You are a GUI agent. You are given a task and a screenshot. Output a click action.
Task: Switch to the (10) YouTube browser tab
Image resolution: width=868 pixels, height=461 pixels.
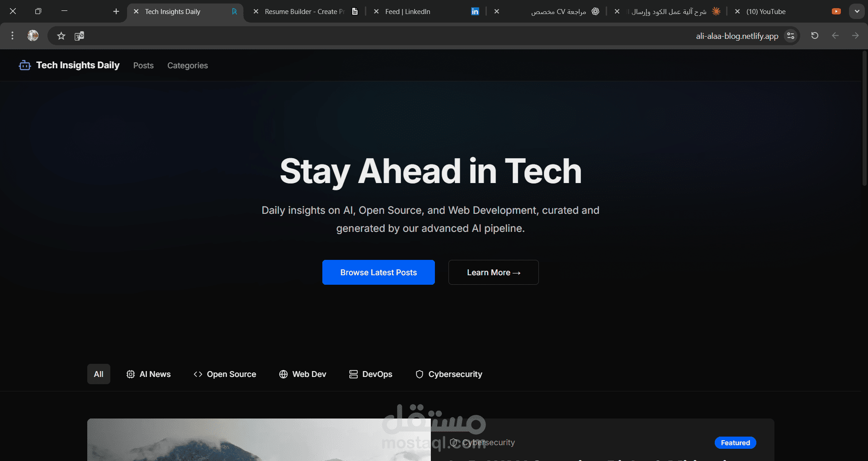(787, 12)
